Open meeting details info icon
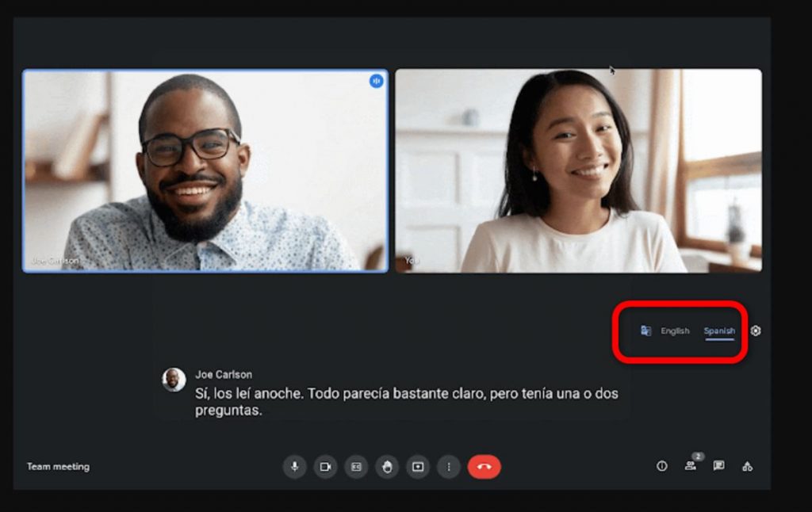 tap(662, 466)
